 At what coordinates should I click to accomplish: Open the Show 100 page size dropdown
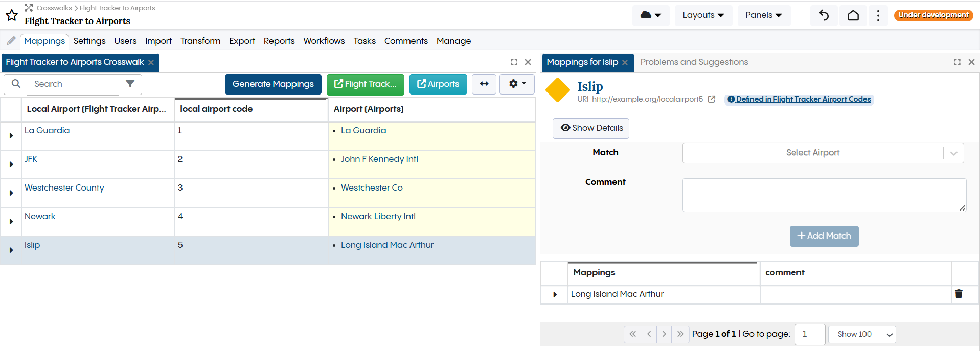(862, 334)
